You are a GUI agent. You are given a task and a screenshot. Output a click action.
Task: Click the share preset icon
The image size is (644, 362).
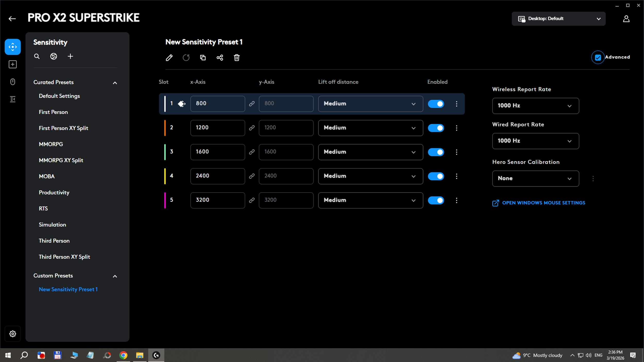(x=220, y=58)
